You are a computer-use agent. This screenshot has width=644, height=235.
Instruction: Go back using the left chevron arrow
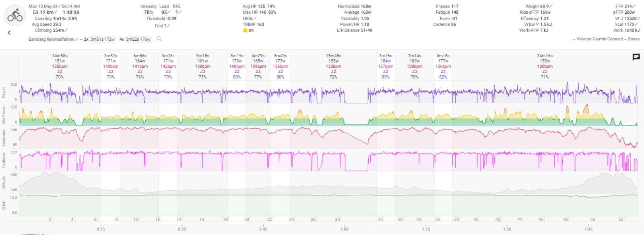click(x=9, y=33)
